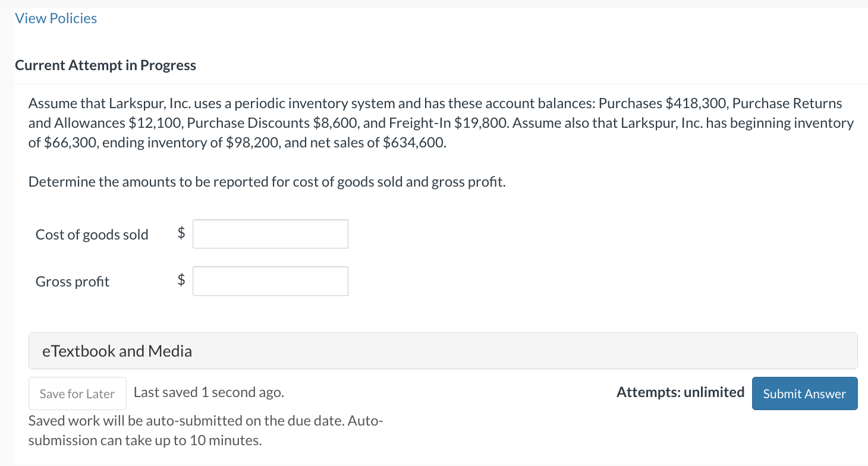Click dollar sign beside Cost of goods sold
This screenshot has height=466, width=868.
[x=182, y=234]
